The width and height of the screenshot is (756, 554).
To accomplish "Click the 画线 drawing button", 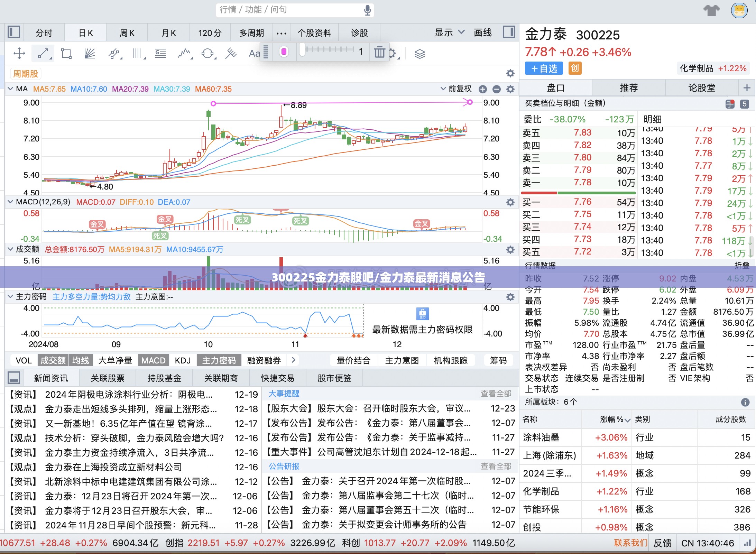I will pos(482,33).
